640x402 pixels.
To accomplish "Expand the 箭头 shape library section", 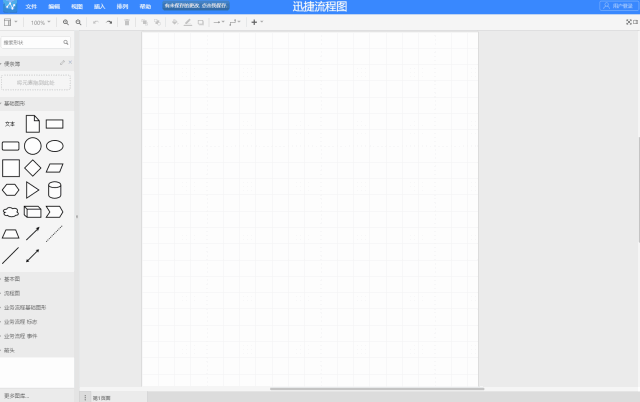I will point(9,350).
